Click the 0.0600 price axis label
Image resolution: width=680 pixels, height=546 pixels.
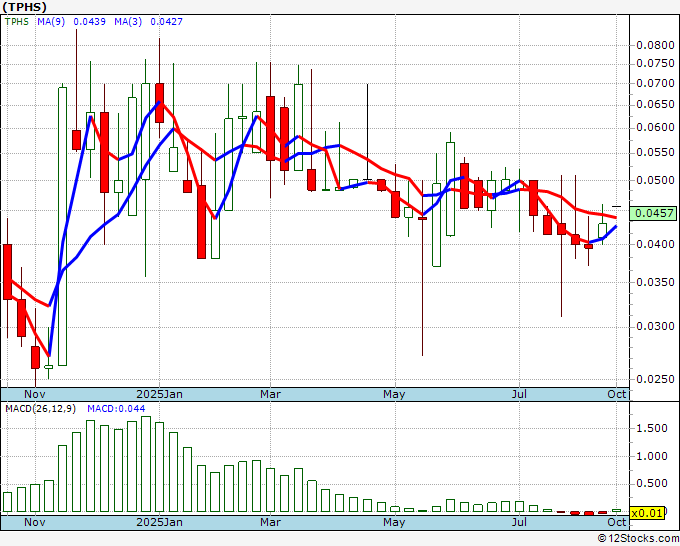coord(654,127)
